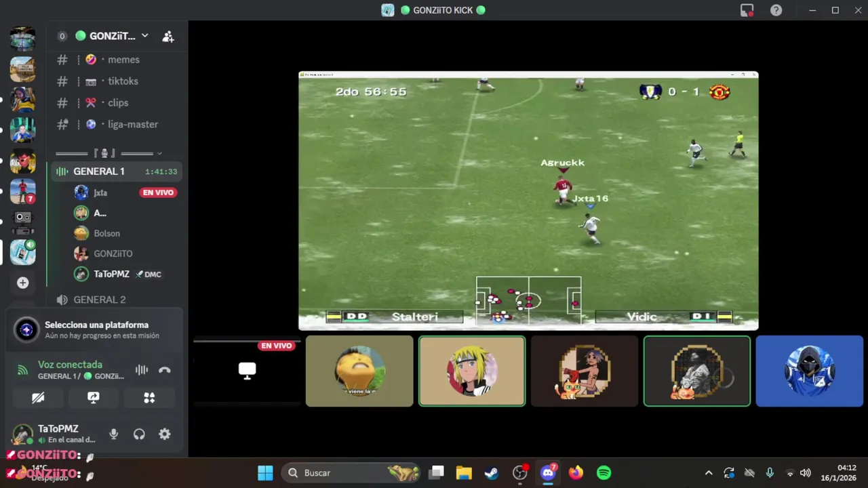Image resolution: width=868 pixels, height=488 pixels.
Task: Open Discord taskbar icon
Action: click(x=548, y=473)
